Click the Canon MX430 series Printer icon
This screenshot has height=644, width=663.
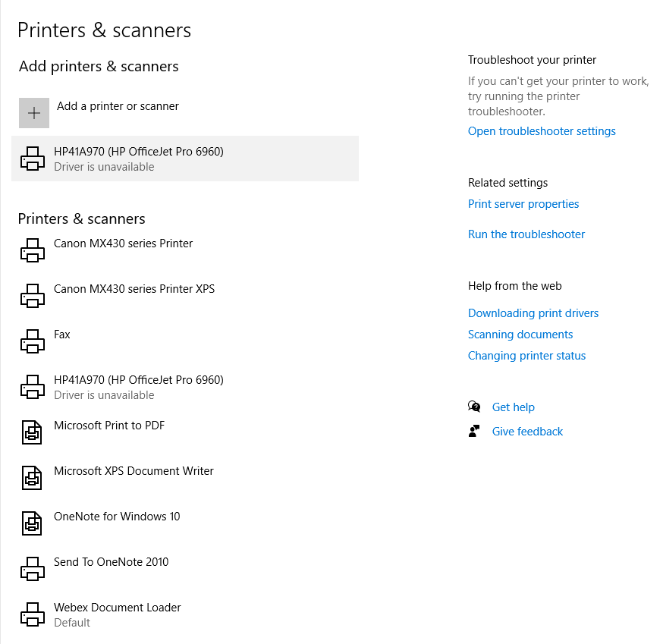(32, 250)
